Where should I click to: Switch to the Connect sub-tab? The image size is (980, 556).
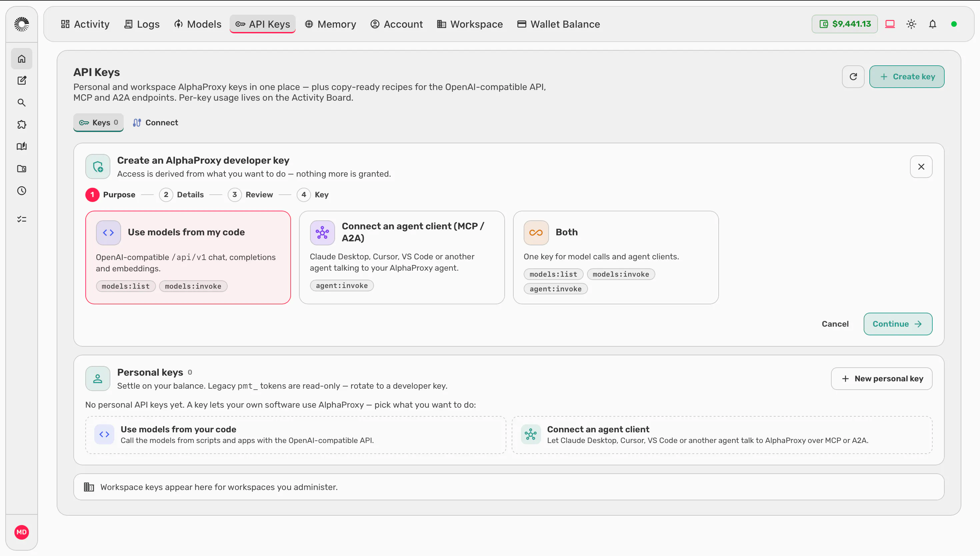point(155,123)
